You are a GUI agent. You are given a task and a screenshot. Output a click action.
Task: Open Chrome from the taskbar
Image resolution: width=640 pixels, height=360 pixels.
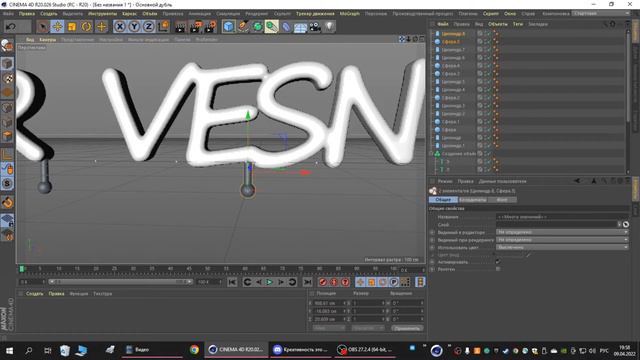(x=194, y=350)
